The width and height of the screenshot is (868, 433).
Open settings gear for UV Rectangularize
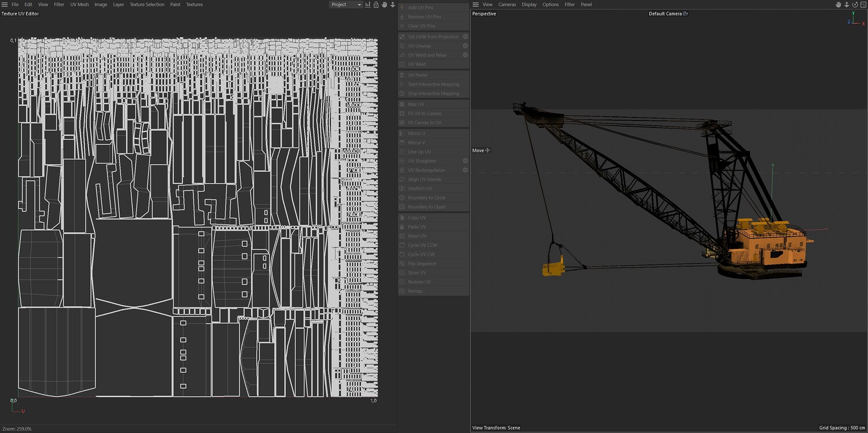coord(465,170)
